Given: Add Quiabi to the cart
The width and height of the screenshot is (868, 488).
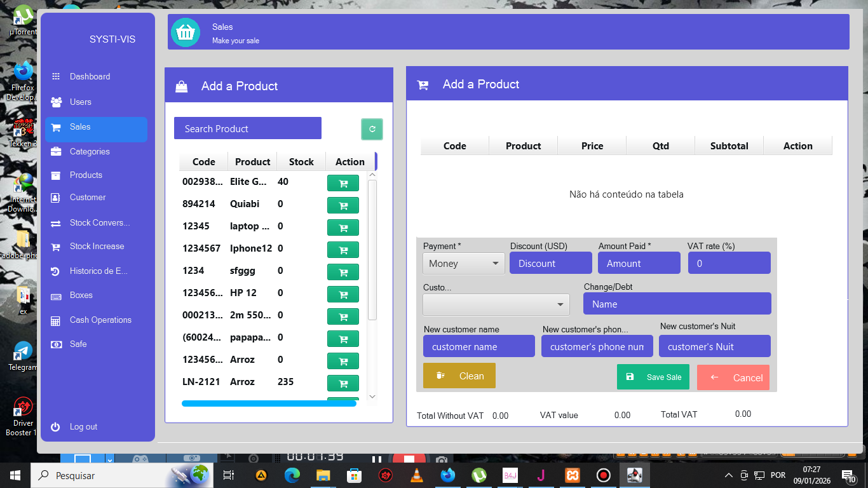Looking at the screenshot, I should (x=343, y=205).
